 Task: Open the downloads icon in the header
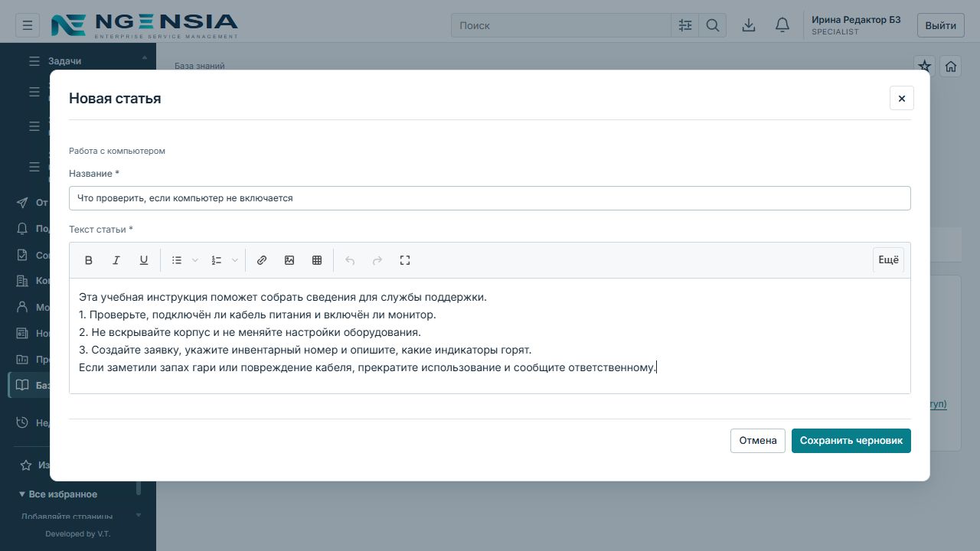coord(749,25)
